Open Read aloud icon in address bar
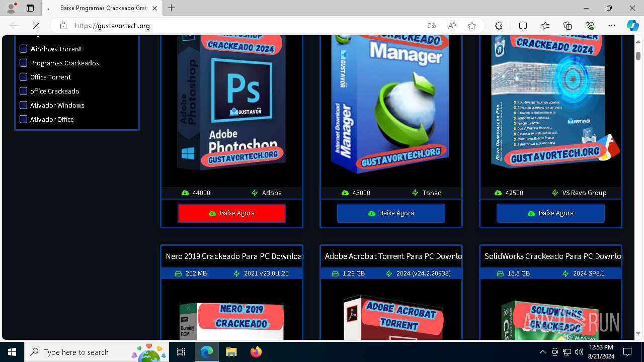 point(452,26)
